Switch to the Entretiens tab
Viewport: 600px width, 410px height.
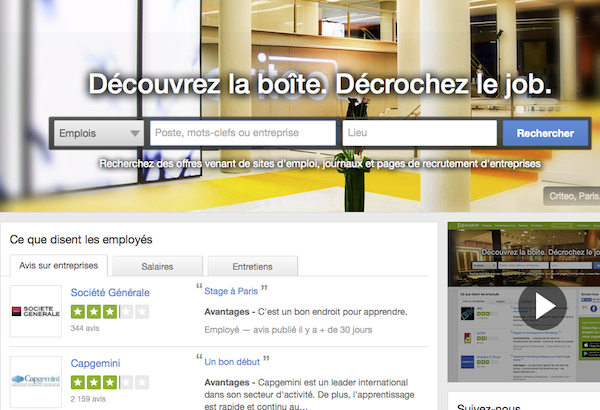253,266
